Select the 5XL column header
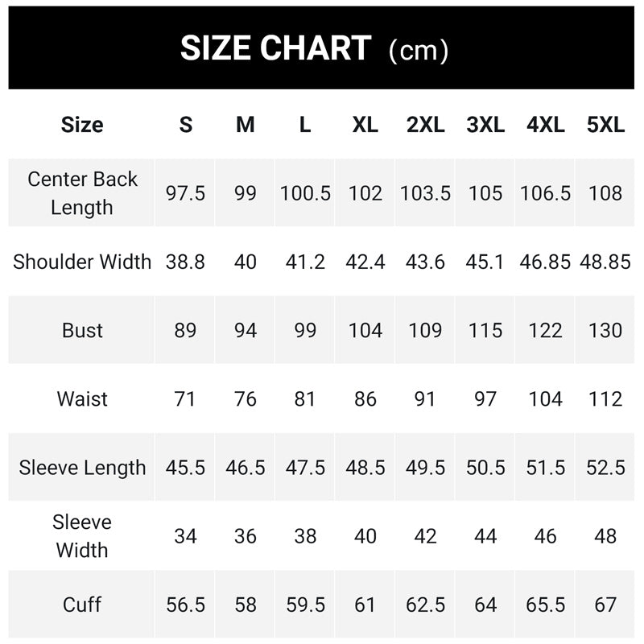This screenshot has height=644, width=644. pyautogui.click(x=605, y=125)
